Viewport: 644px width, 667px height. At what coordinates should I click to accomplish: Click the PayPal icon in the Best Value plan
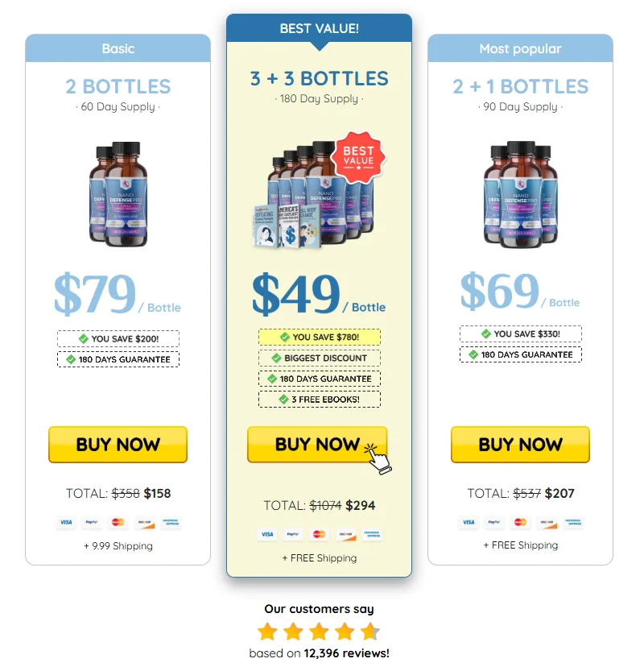coord(293,534)
